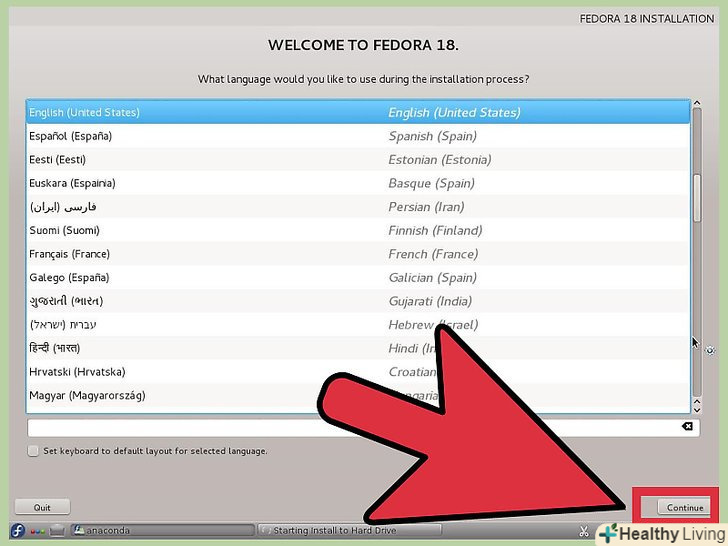Switch to anaconda taskbar window
This screenshot has width=728, height=546.
click(162, 530)
